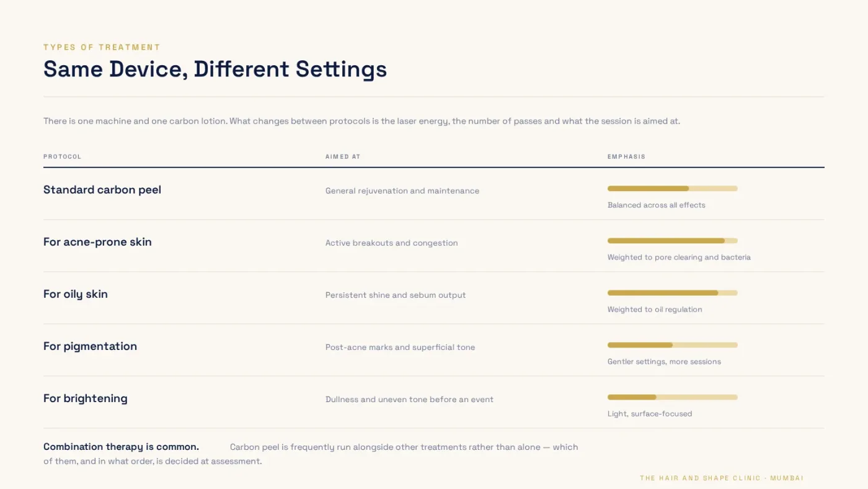Click The Hair and Shape Clinic footer
This screenshot has width=868, height=489.
(x=722, y=478)
